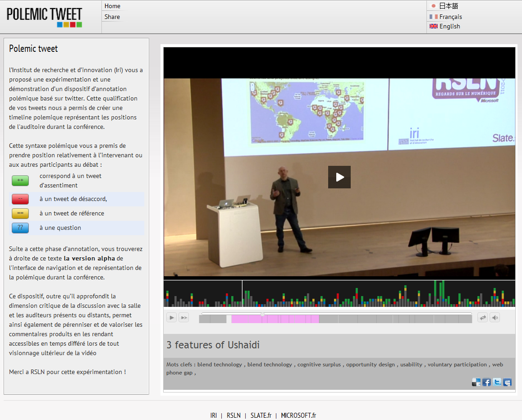
Task: Mute the video with the speaker icon
Action: 495,318
